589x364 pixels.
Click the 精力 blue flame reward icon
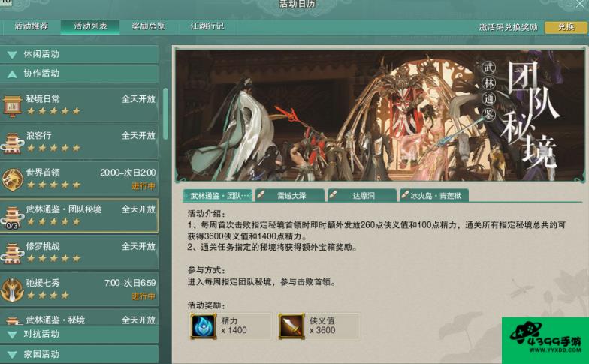tap(204, 327)
